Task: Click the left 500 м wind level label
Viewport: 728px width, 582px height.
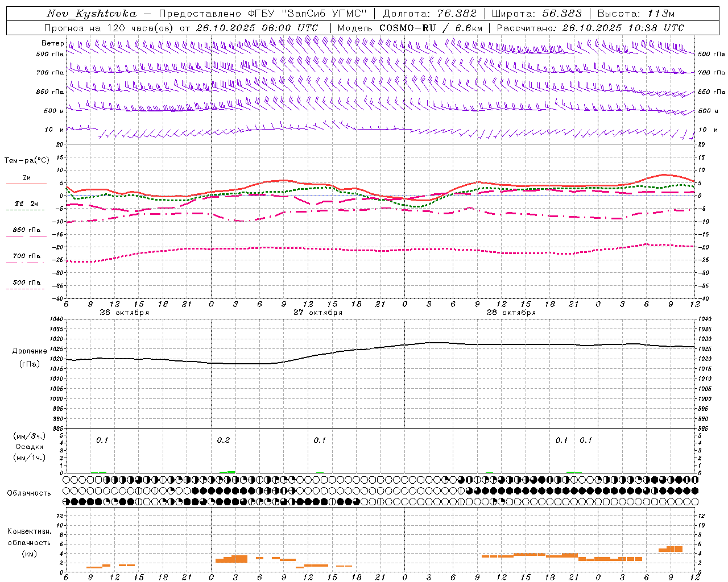Action: coord(54,111)
